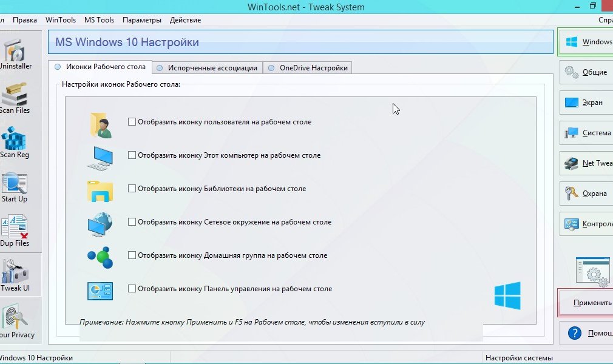Image resolution: width=613 pixels, height=364 pixels.
Task: Restore down the WinTools.net window
Action: [593, 6]
